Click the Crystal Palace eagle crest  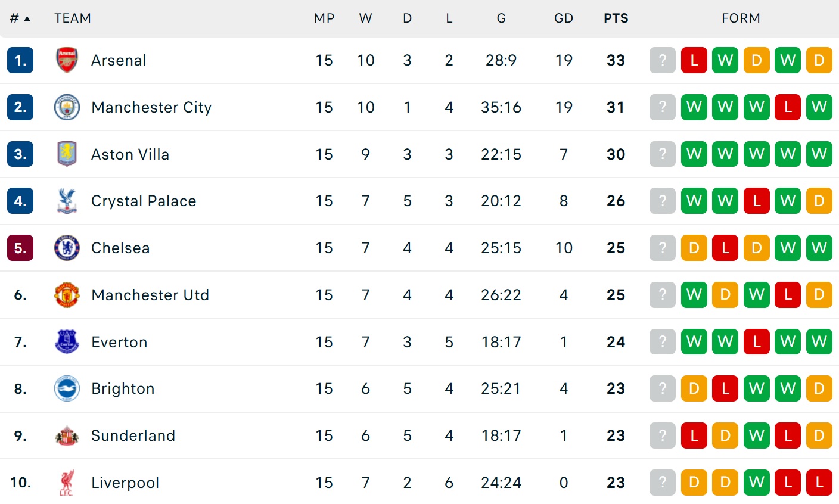point(67,201)
